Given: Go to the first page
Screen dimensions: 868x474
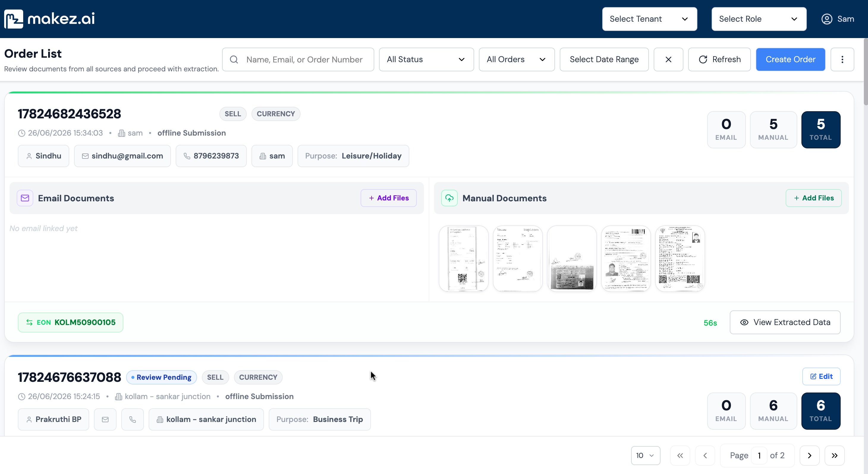Looking at the screenshot, I should (x=680, y=456).
